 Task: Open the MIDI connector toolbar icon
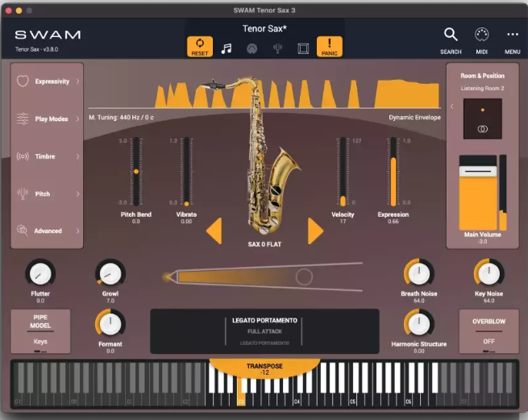click(x=252, y=49)
